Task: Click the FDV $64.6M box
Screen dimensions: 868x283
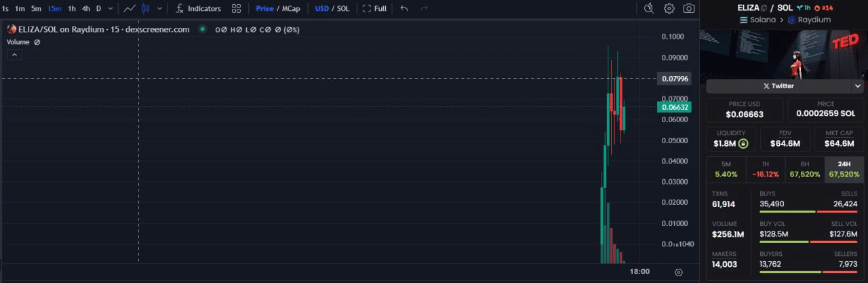Action: click(785, 139)
